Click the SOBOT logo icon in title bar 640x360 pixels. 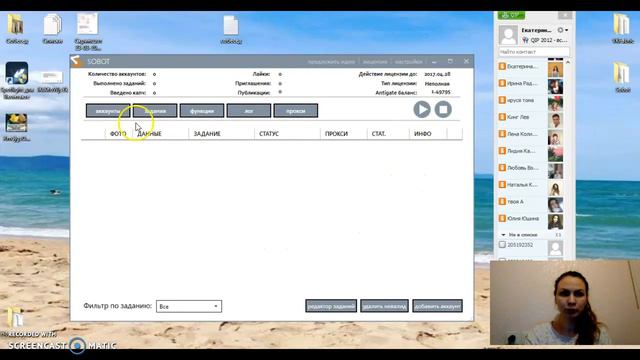pyautogui.click(x=76, y=61)
